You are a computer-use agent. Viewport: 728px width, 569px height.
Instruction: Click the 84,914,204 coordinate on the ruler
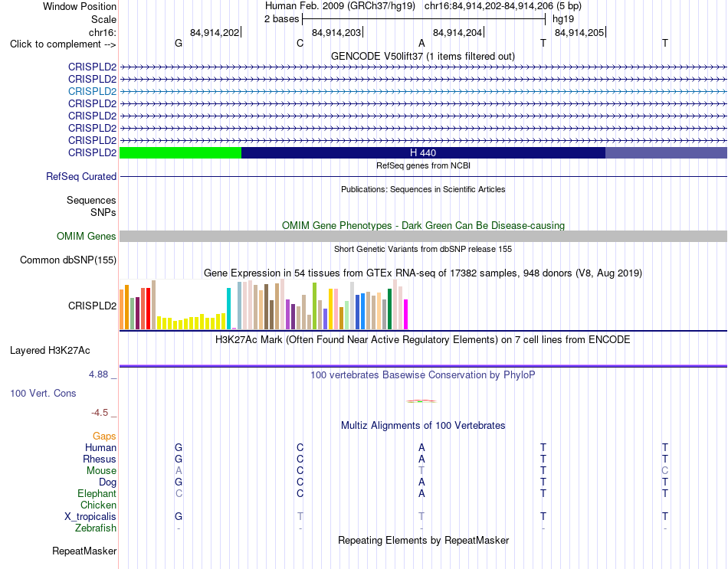457,32
